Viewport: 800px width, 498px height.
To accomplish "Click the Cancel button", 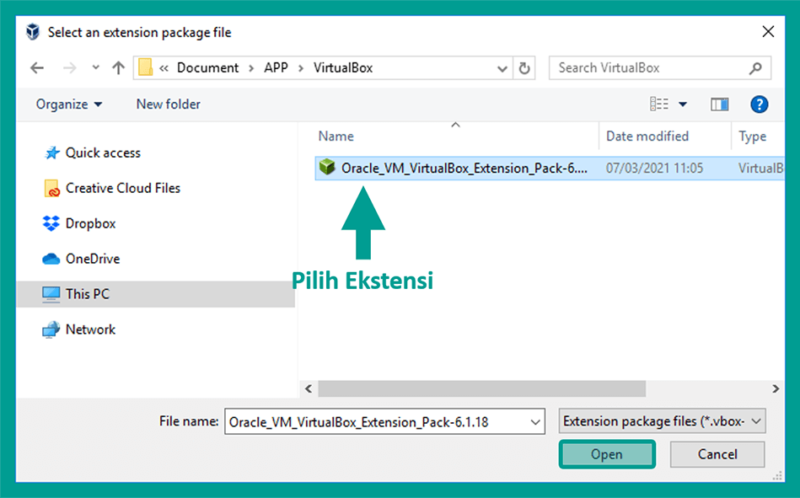I will (717, 454).
